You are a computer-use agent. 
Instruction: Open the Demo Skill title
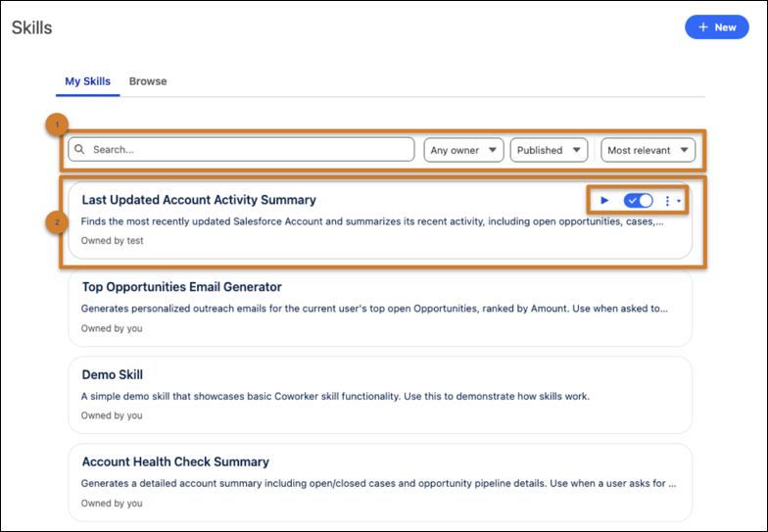point(112,374)
